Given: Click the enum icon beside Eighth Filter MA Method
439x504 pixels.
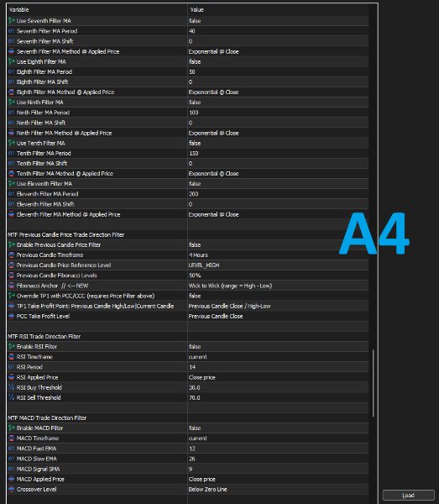Looking at the screenshot, I should 12,92.
